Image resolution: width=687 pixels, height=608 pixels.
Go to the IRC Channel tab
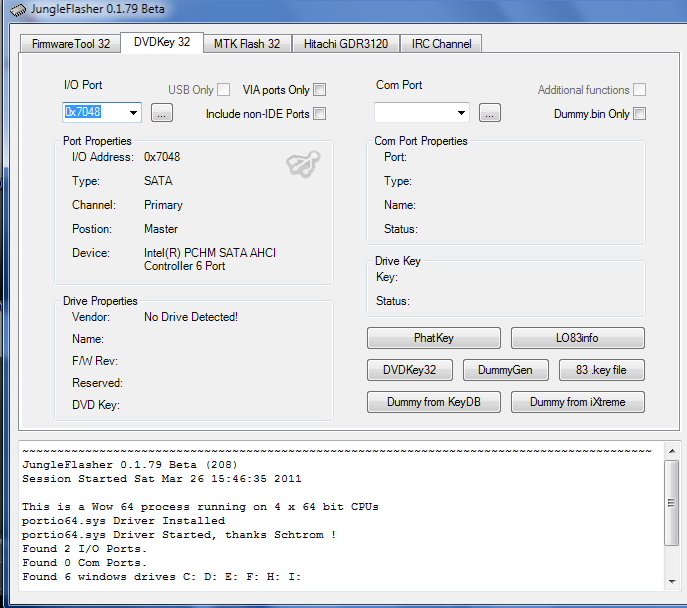pyautogui.click(x=442, y=44)
